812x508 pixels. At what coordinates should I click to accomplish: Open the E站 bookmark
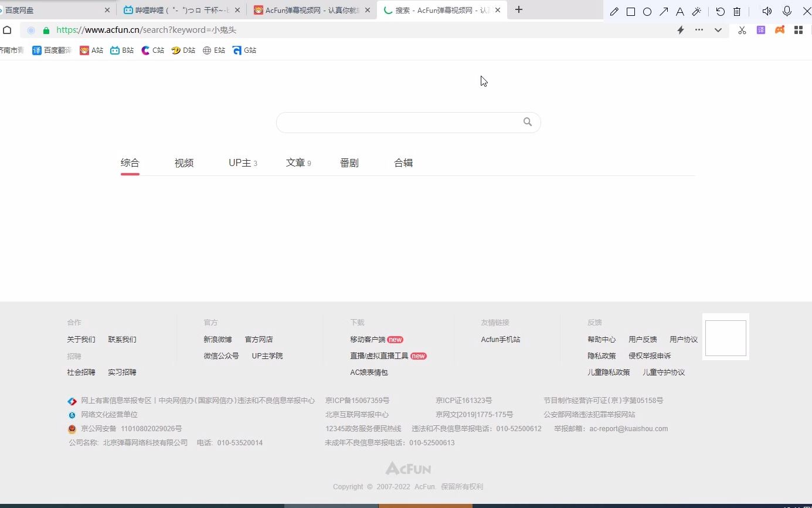tap(214, 50)
